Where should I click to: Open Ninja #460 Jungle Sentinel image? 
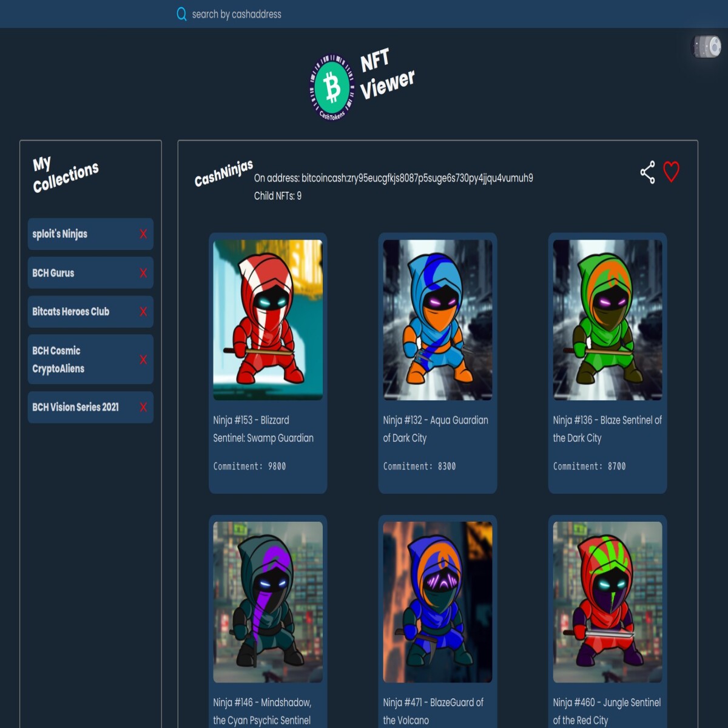point(607,602)
